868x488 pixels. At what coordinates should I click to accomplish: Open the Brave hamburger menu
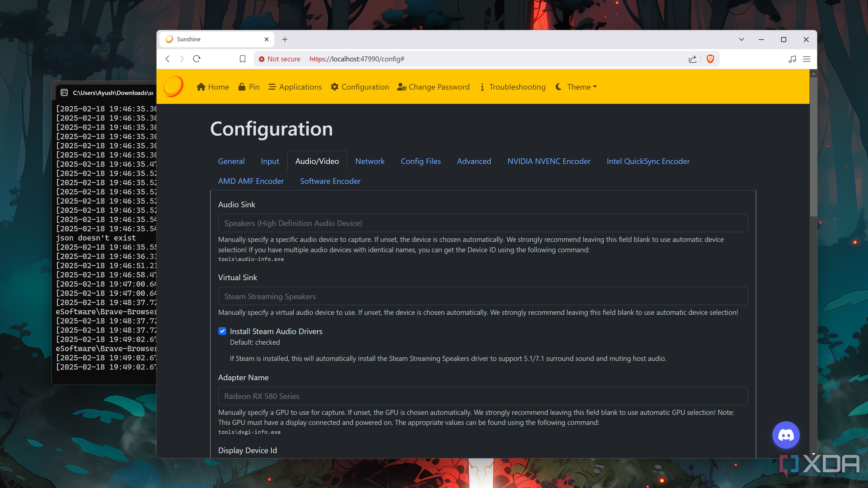(807, 59)
